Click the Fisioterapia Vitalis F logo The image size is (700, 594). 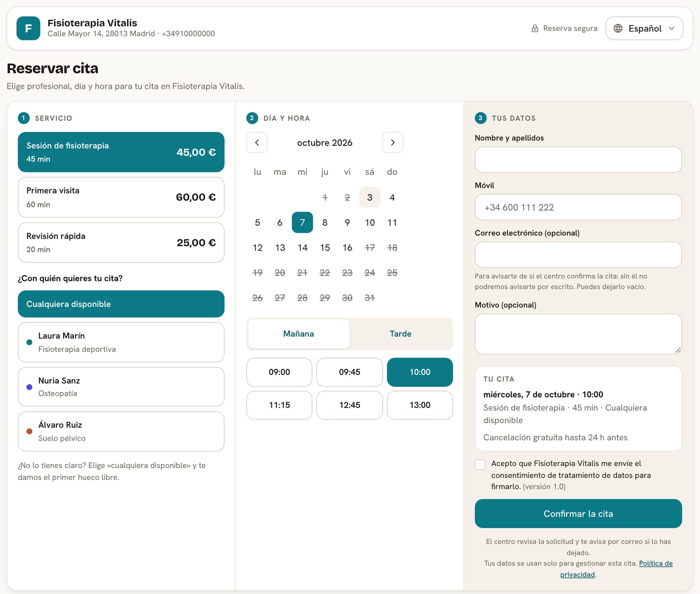[x=28, y=28]
